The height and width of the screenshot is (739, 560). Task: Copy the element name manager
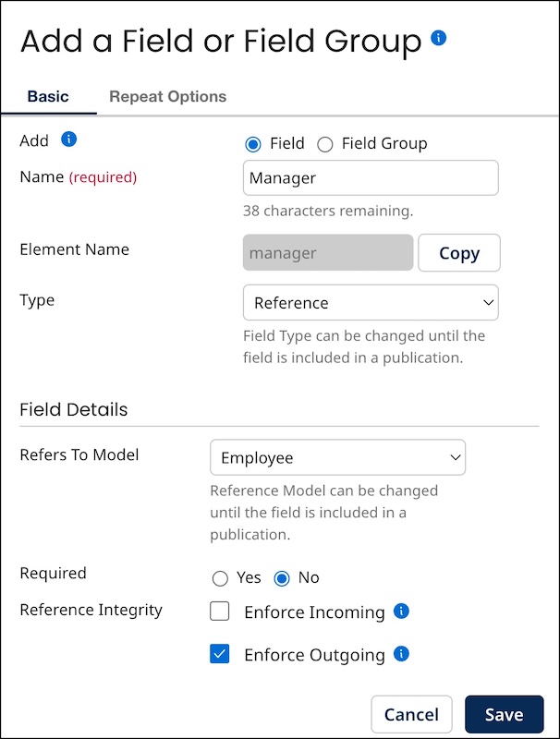click(x=459, y=252)
